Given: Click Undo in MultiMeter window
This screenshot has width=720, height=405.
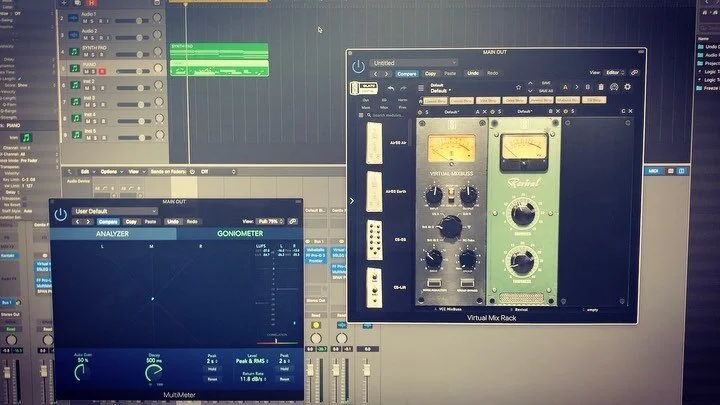Looking at the screenshot, I should tap(173, 222).
